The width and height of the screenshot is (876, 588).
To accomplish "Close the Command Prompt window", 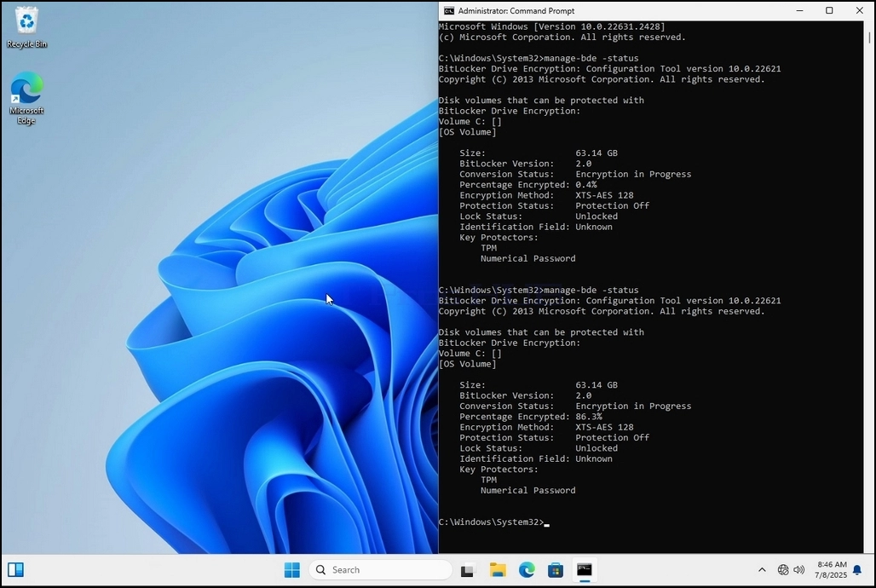I will pos(859,10).
